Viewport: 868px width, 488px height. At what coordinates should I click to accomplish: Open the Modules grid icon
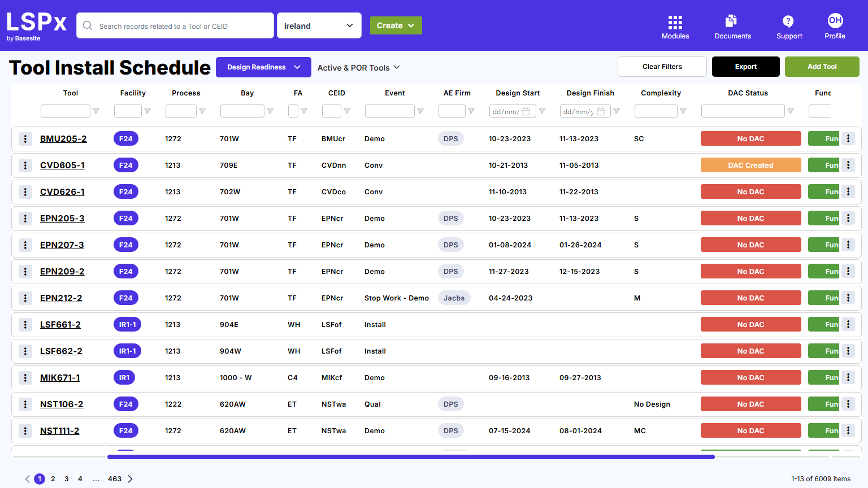click(675, 23)
